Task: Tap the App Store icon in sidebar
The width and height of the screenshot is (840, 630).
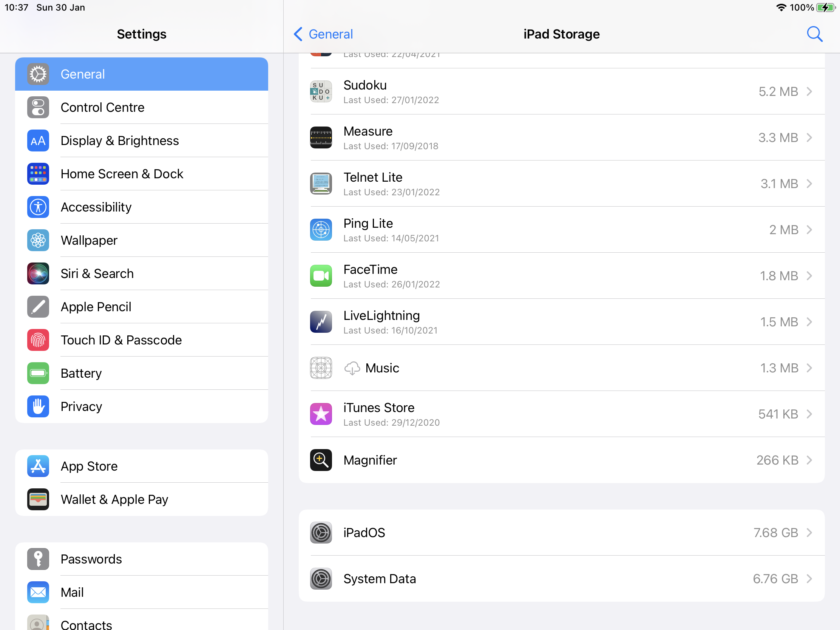Action: (38, 466)
